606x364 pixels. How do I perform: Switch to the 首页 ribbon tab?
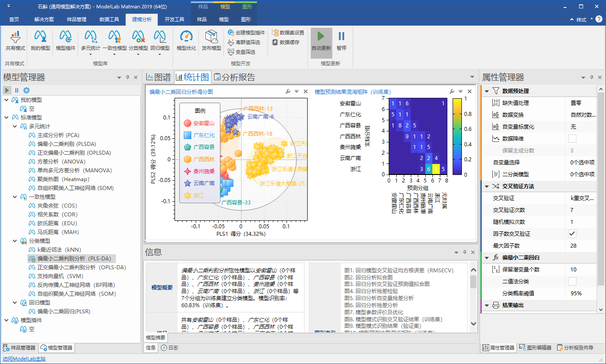click(14, 19)
